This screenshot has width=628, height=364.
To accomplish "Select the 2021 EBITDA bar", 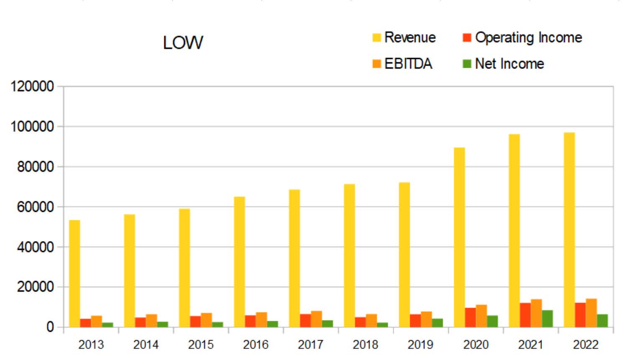I will 536,313.
